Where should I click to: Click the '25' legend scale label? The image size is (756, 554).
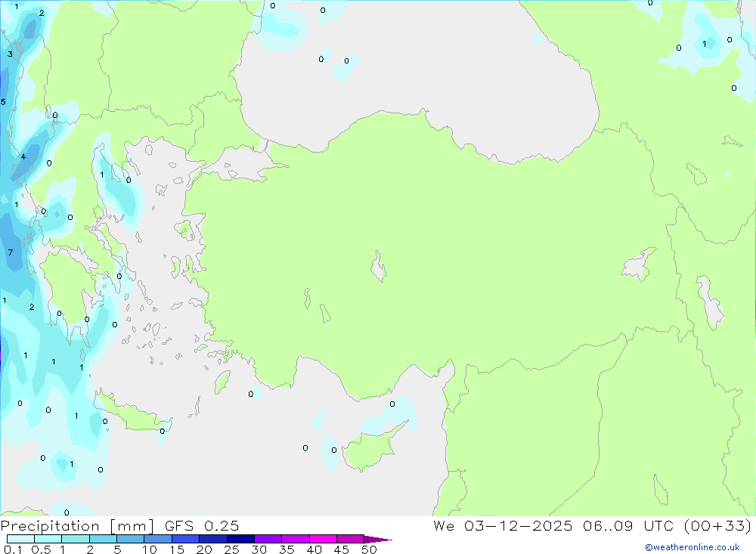coord(231,549)
